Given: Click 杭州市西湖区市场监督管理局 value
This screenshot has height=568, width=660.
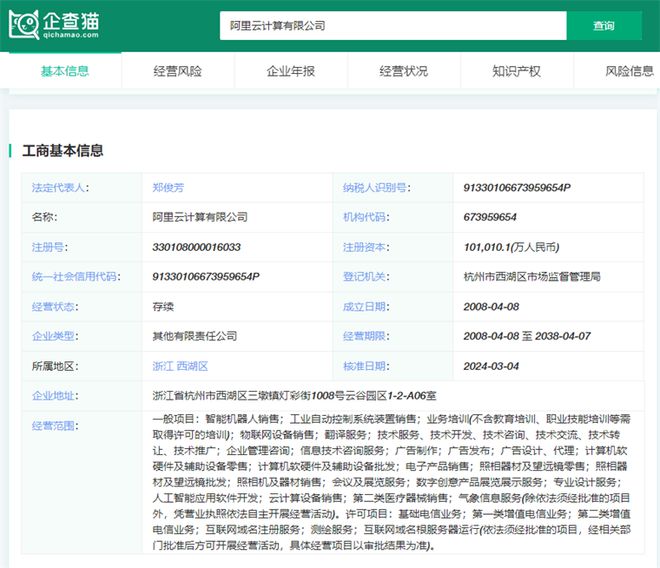Looking at the screenshot, I should pos(532,276).
